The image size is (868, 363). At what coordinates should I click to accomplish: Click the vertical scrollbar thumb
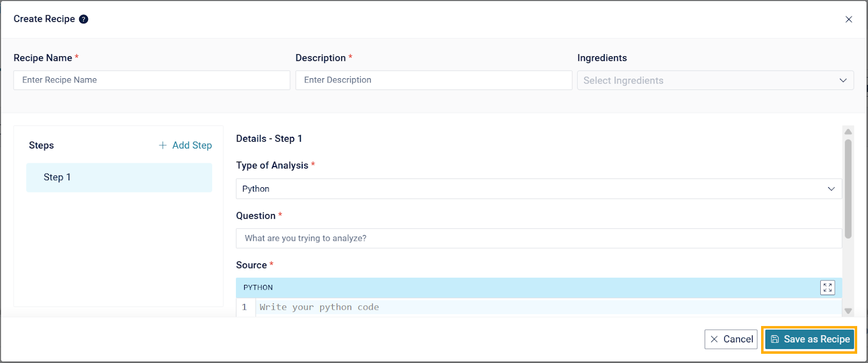(848, 189)
